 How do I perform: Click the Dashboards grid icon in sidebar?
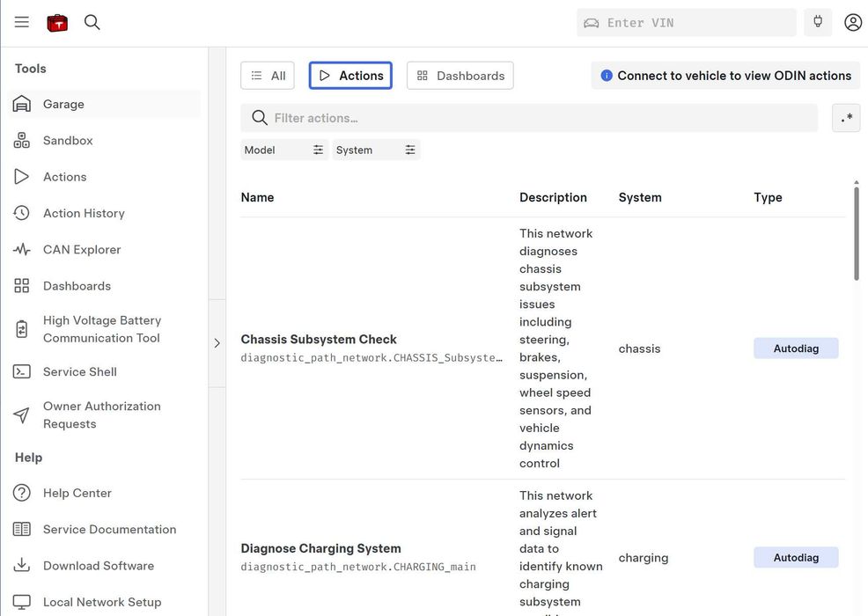[22, 286]
